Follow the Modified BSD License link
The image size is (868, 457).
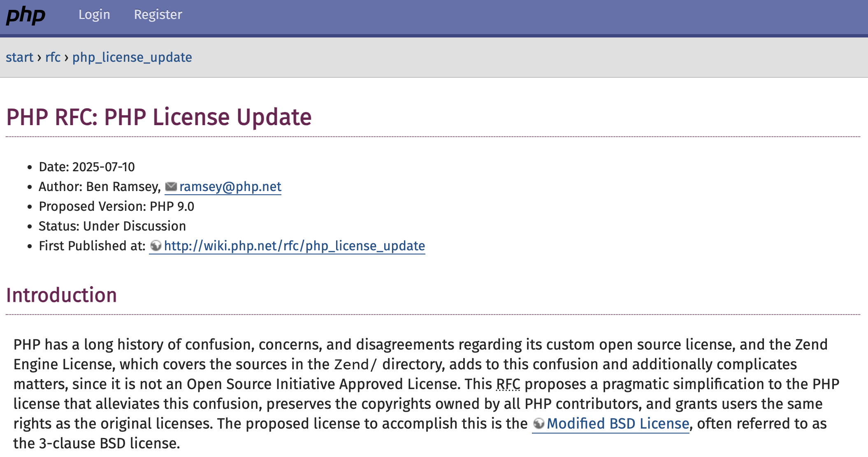pos(618,424)
